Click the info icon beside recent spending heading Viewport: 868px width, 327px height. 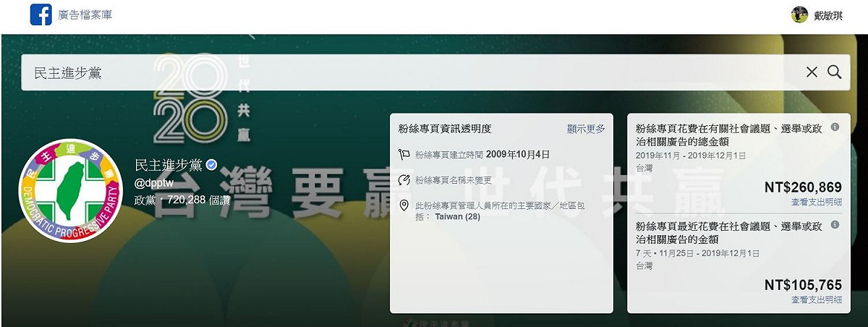(835, 225)
